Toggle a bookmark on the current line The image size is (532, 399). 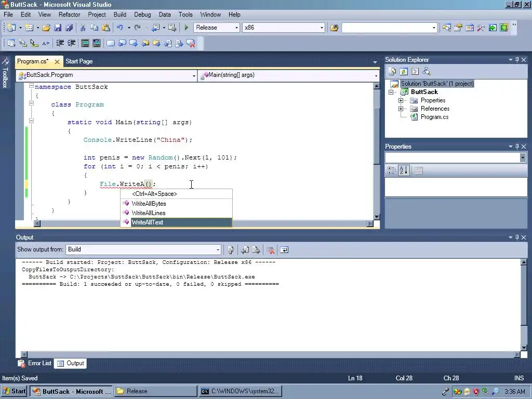111,43
